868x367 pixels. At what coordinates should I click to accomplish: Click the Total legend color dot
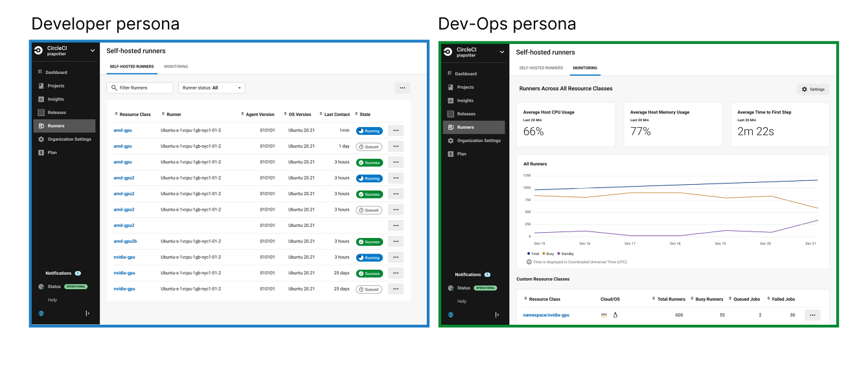pyautogui.click(x=529, y=254)
